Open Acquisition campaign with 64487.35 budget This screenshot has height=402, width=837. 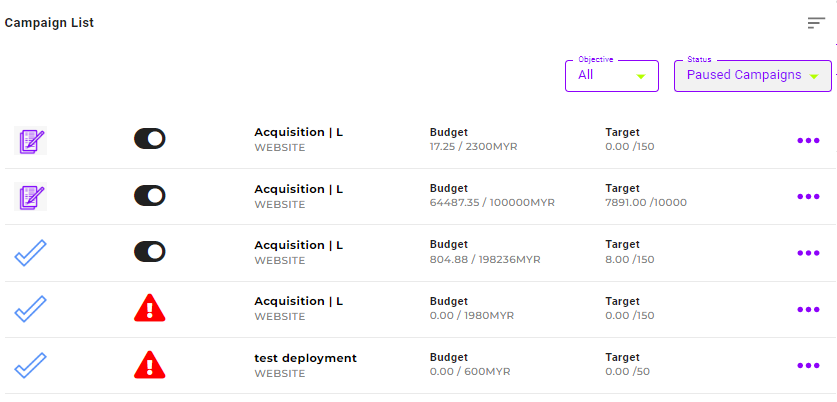point(298,190)
